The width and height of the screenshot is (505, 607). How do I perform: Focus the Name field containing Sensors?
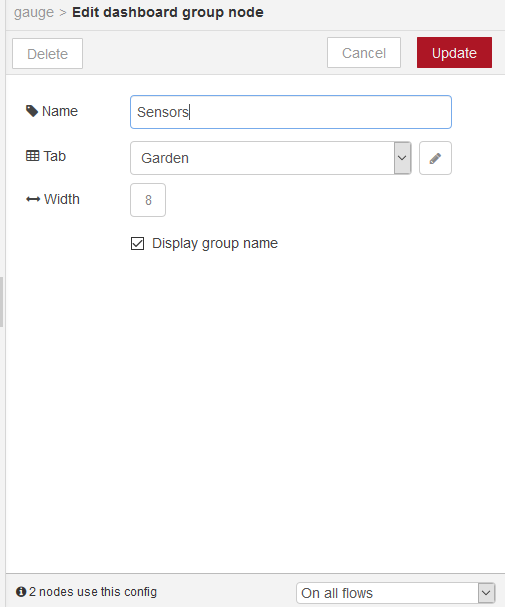click(291, 112)
